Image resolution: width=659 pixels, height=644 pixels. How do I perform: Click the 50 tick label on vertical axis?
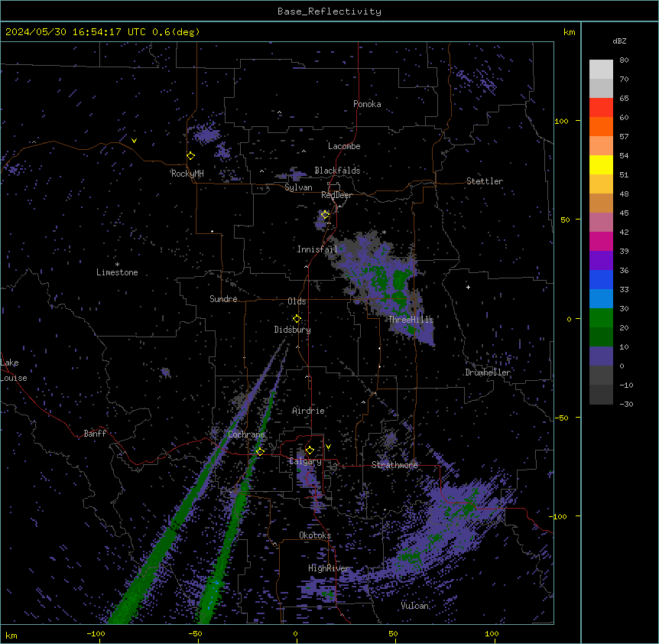[x=565, y=220]
